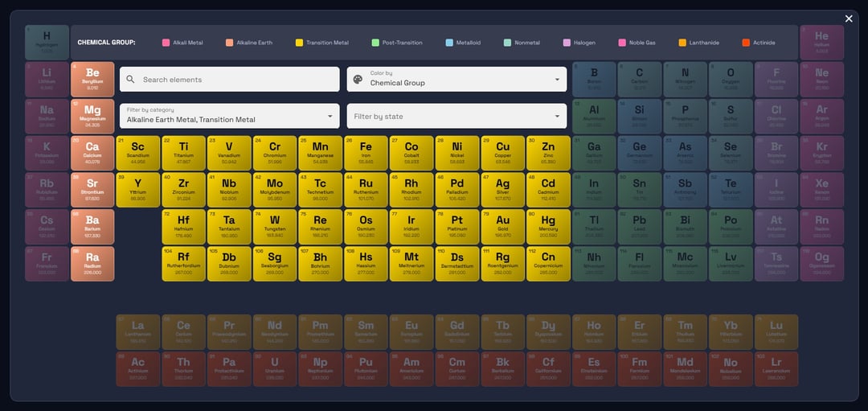The height and width of the screenshot is (411, 868).
Task: Click the Transition Metal yellow legend swatch
Action: (x=300, y=43)
